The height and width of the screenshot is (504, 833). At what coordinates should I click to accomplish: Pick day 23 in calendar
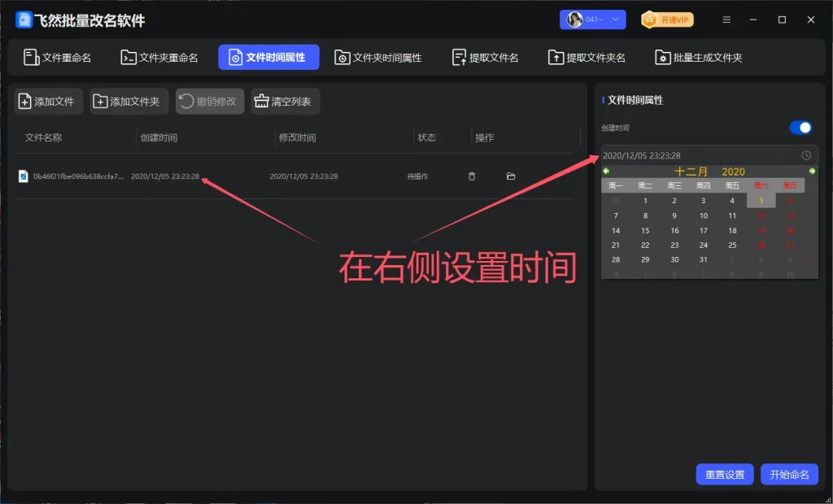pos(674,245)
